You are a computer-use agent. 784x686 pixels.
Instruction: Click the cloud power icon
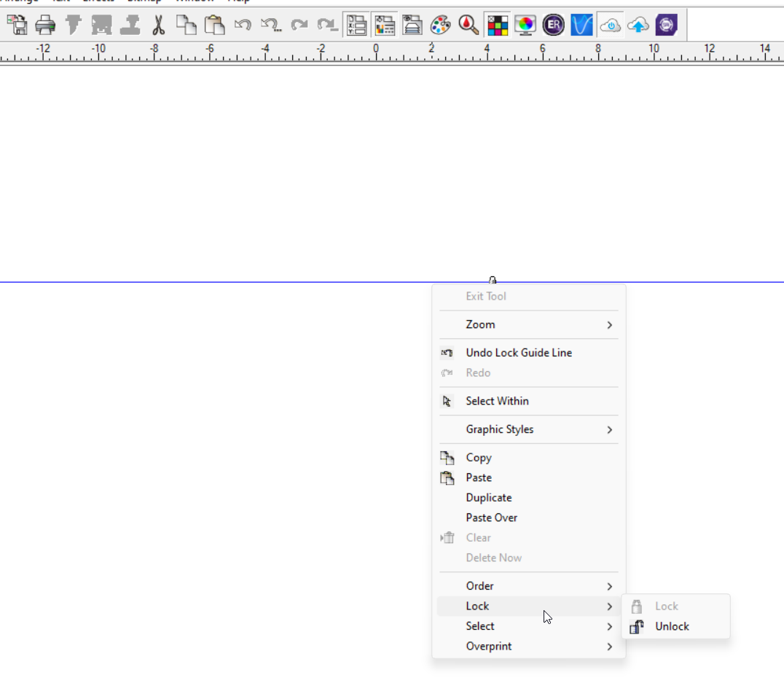(x=611, y=25)
